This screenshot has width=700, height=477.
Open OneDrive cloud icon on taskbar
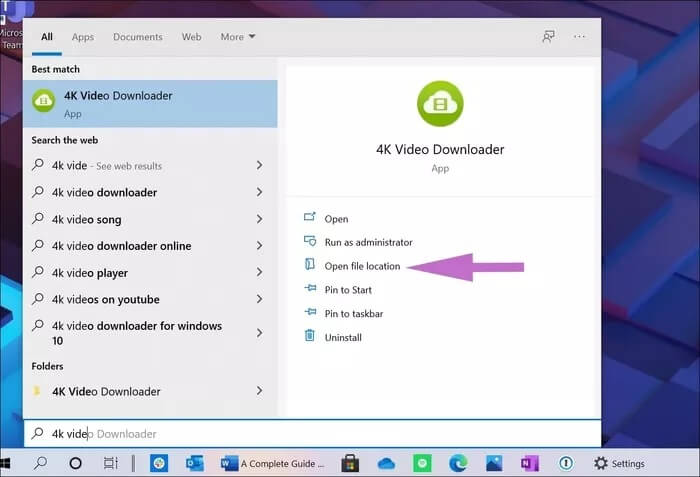click(386, 464)
